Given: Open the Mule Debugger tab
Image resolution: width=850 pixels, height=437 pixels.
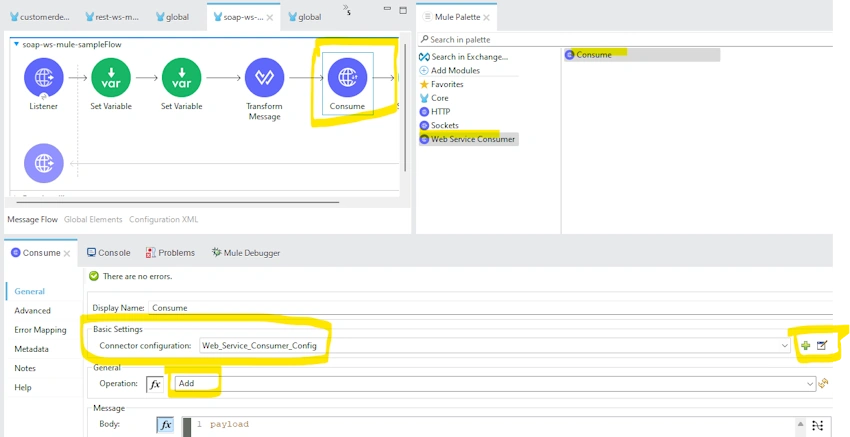Looking at the screenshot, I should 246,253.
